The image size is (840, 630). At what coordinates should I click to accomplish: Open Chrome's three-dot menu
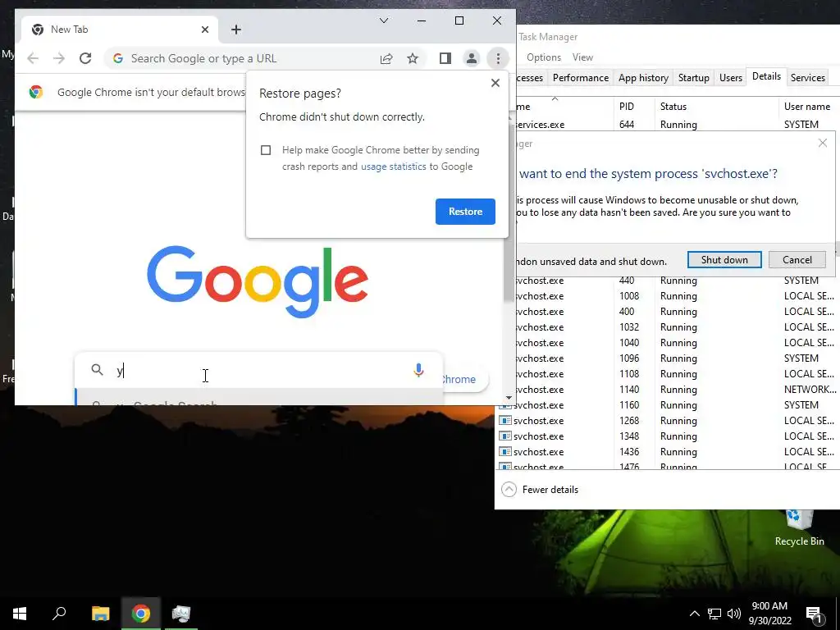(498, 58)
